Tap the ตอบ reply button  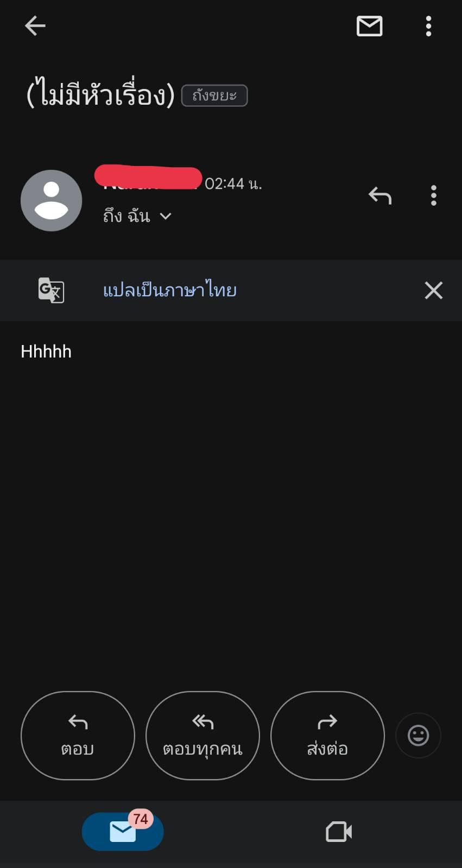(78, 735)
